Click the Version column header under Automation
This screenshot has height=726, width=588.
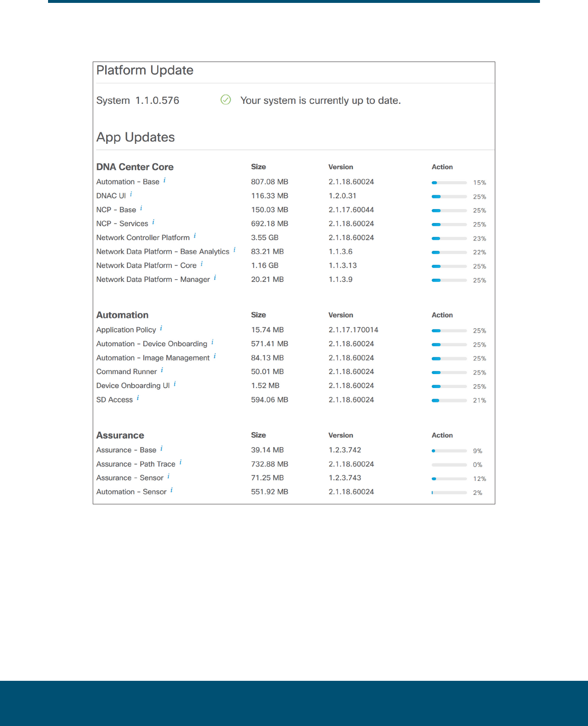[341, 315]
